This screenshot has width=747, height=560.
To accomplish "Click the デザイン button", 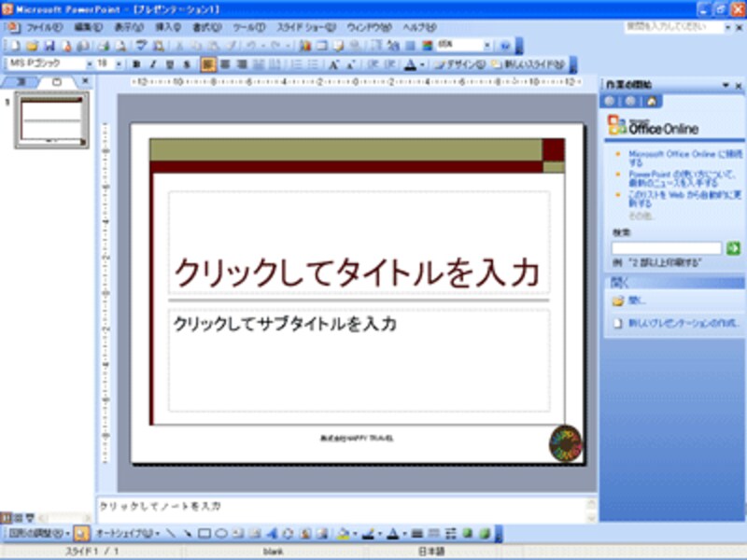I will coord(460,64).
